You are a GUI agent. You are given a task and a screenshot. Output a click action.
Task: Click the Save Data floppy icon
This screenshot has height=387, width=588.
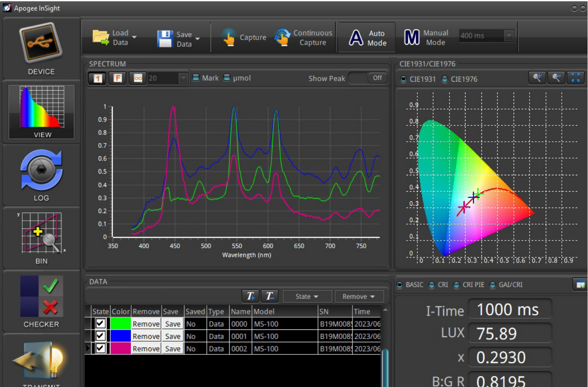point(165,39)
